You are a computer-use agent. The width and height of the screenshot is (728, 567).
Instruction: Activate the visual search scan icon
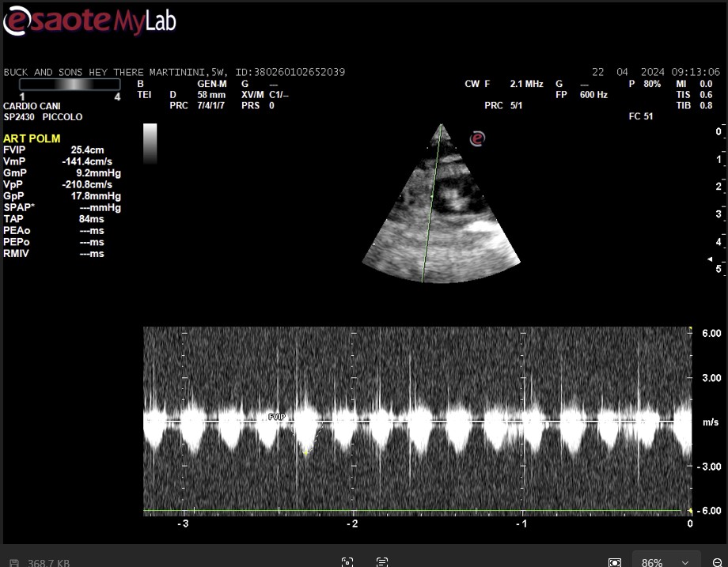(347, 562)
